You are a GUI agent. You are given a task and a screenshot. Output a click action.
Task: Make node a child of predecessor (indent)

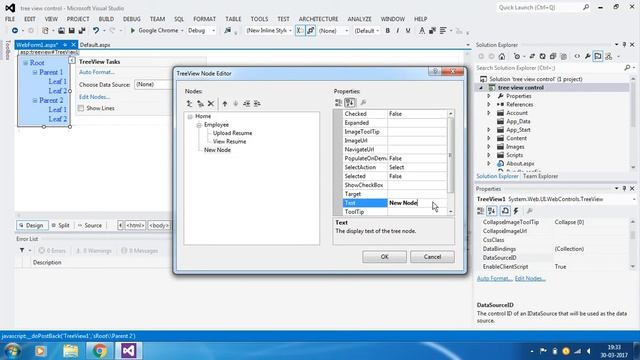[x=257, y=104]
